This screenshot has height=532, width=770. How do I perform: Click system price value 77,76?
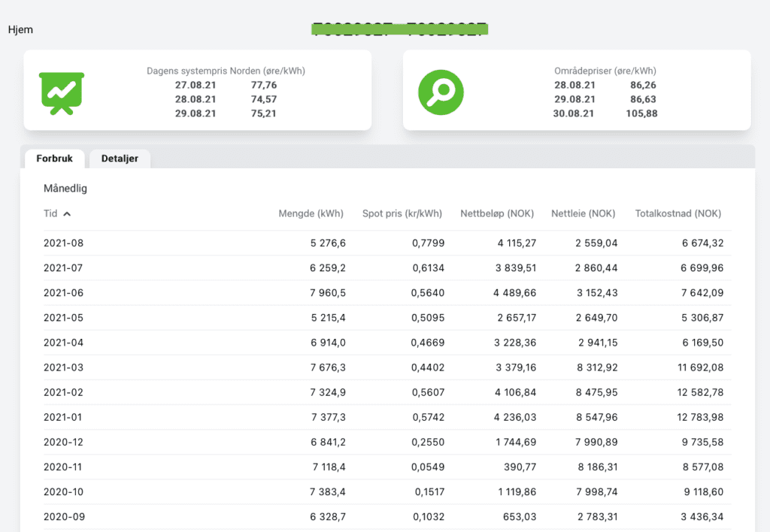pos(264,85)
